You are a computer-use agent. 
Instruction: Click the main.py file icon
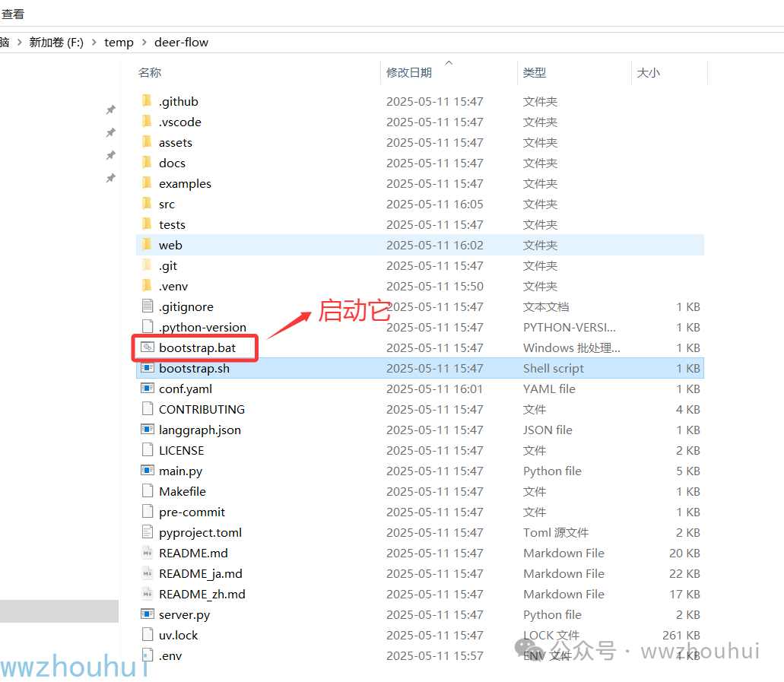point(148,470)
